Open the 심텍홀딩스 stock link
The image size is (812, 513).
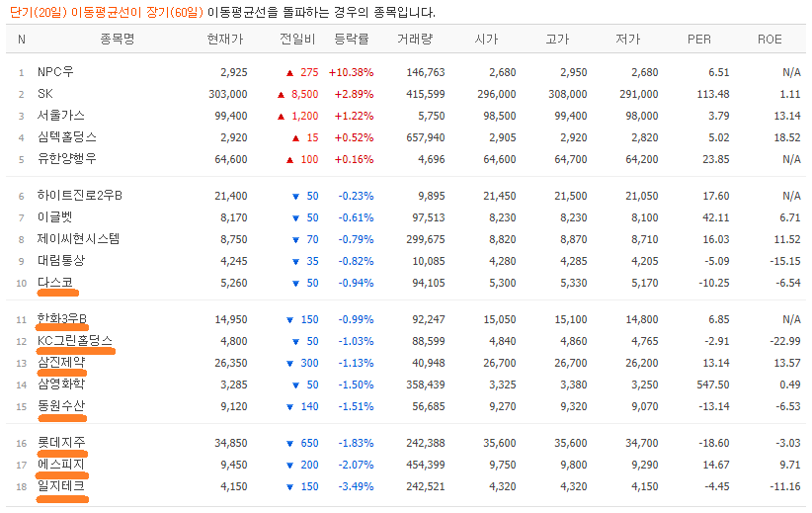[x=67, y=137]
